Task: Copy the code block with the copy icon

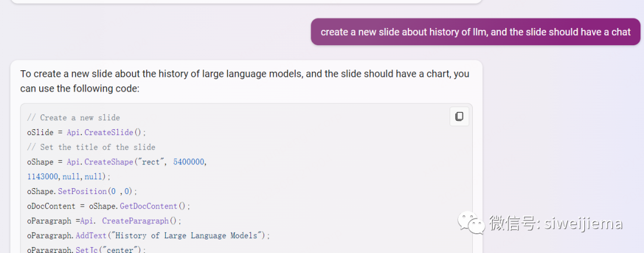Action: coord(459,117)
